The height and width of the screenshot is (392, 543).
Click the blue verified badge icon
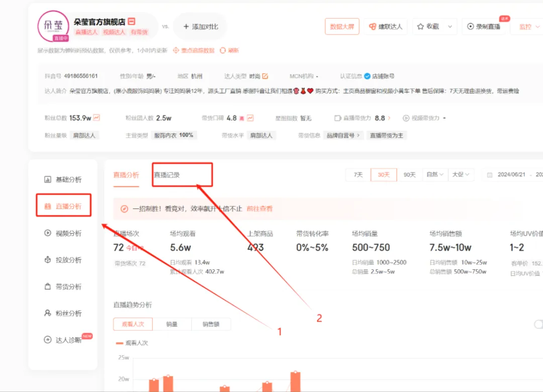coord(367,76)
